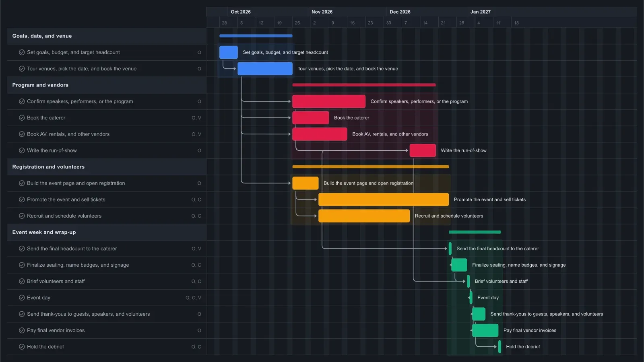Click blue summary bar for Goals group

[x=256, y=36]
